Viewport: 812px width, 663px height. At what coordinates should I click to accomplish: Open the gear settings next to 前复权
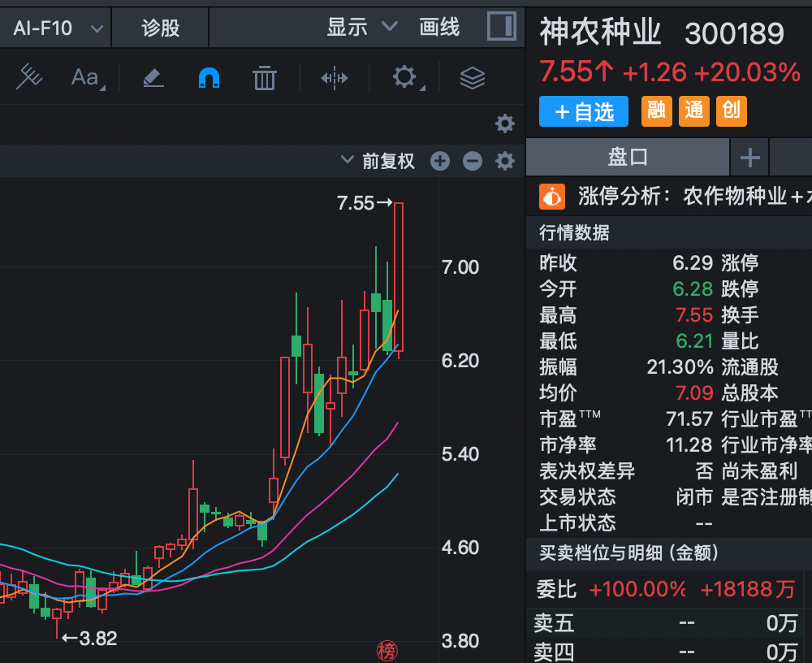click(x=505, y=161)
